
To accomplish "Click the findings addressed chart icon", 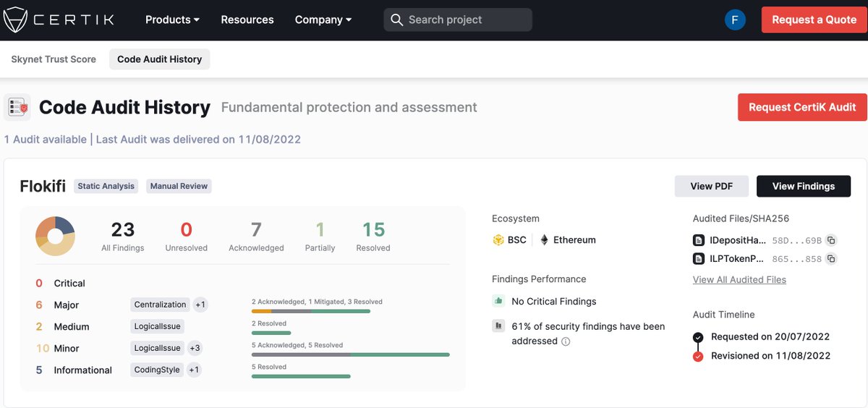I will click(498, 326).
